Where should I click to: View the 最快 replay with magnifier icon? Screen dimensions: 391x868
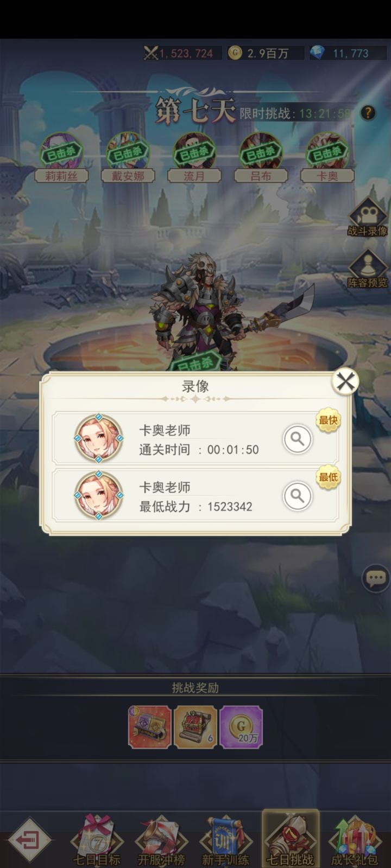click(298, 439)
